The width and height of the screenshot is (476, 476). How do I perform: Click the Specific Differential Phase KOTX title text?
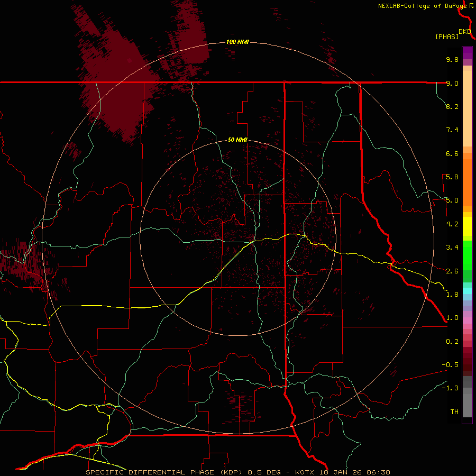pos(238,472)
